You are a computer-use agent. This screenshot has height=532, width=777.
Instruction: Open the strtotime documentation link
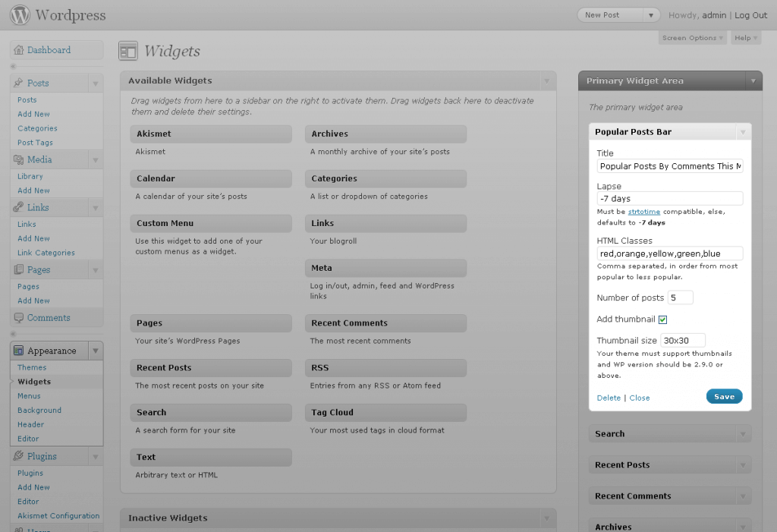point(643,212)
